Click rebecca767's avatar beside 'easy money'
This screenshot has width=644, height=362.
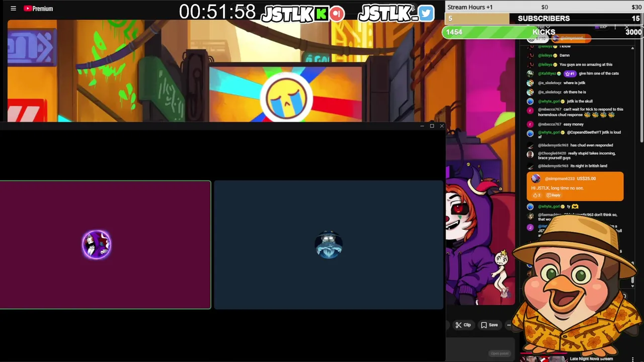coord(530,124)
